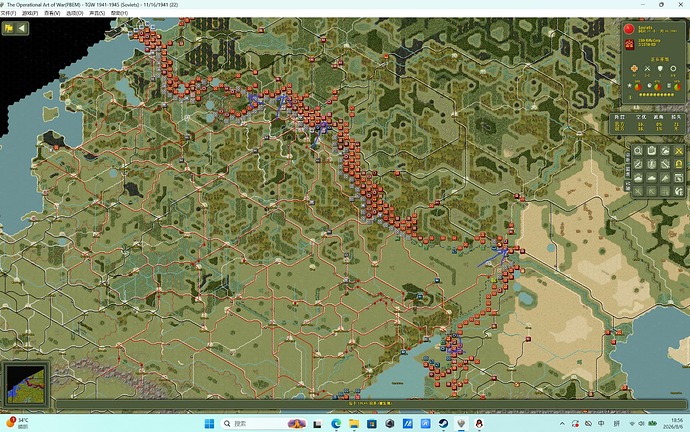Open the 声音(S) menu
The height and width of the screenshot is (432, 690).
click(97, 13)
